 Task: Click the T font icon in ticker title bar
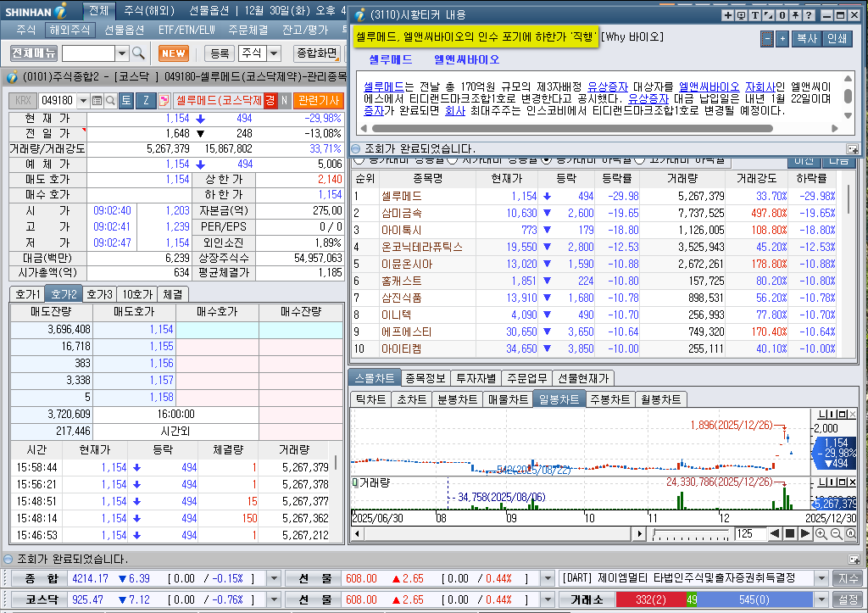pos(755,15)
